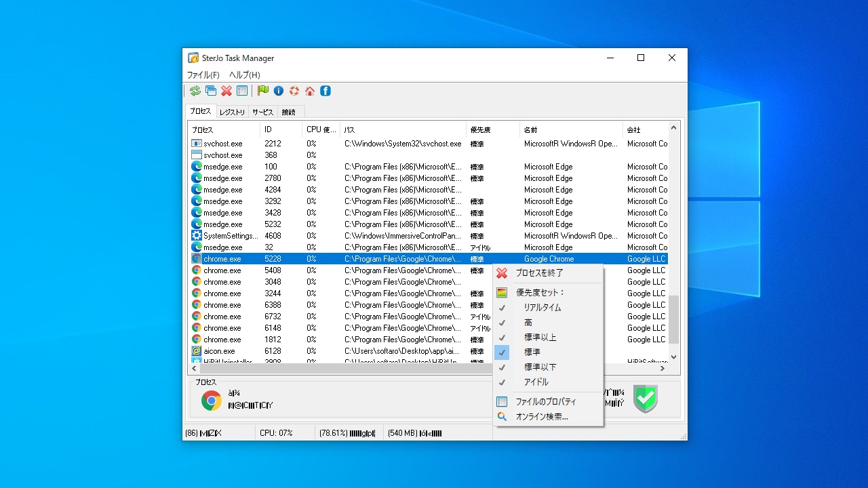Click the red house homepage icon
868x488 pixels.
[x=310, y=91]
